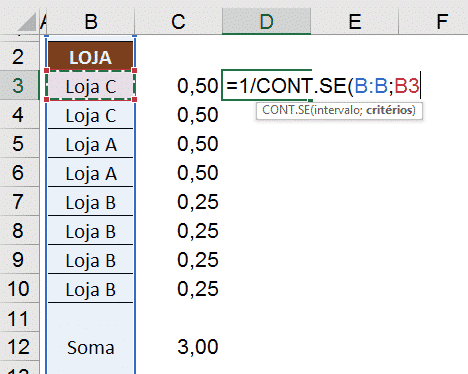Select row 8 header
The image size is (468, 374).
(19, 230)
